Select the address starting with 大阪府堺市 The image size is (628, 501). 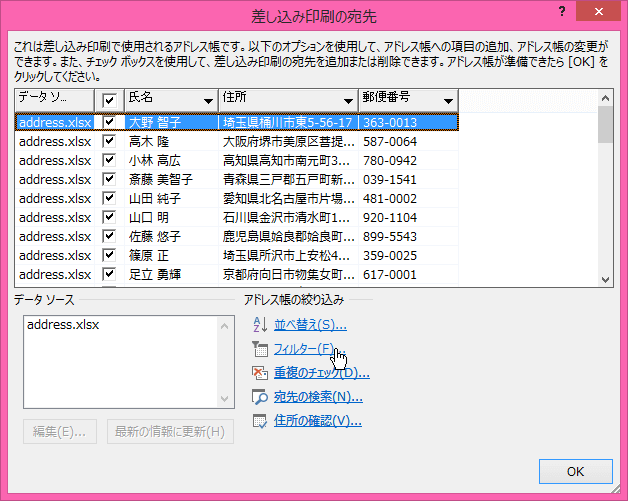pyautogui.click(x=288, y=141)
